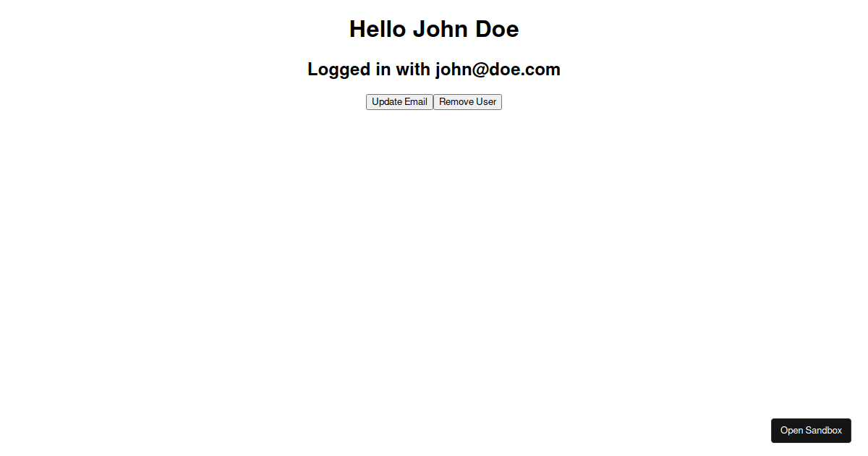Click the words Logged in with
This screenshot has height=456, width=868.
pos(369,69)
